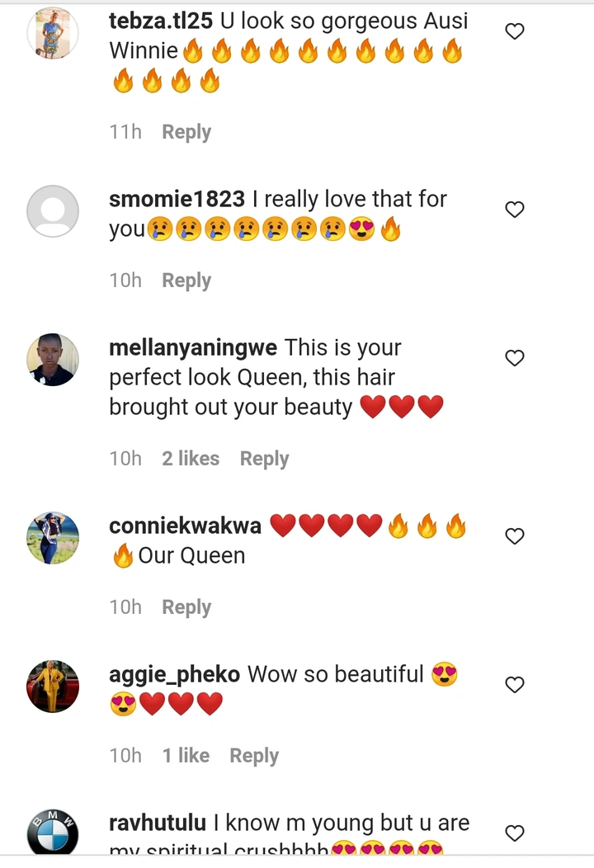Screen dimensions: 594x868
Task: Reply to conniekwakwa's comment
Action: 186,607
